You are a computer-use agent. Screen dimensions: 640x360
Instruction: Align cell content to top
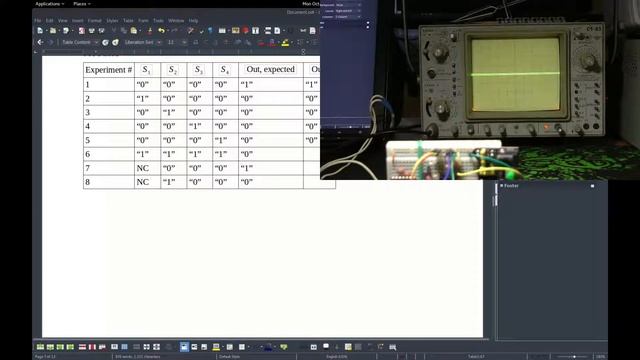click(184, 347)
